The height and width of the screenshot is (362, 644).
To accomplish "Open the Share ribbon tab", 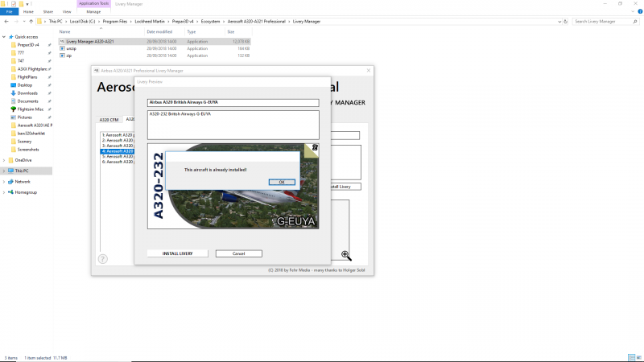I will (48, 11).
